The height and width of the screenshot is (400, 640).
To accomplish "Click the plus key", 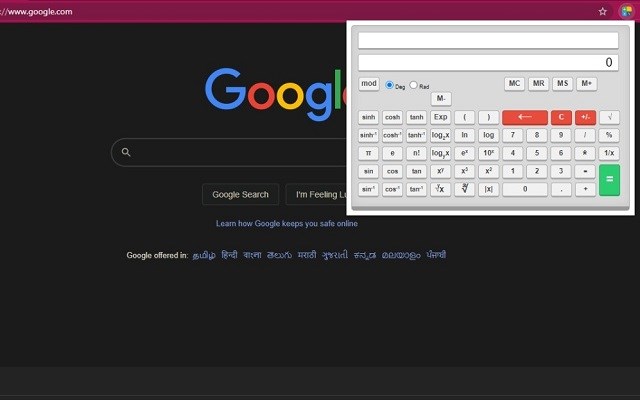I will pyautogui.click(x=585, y=189).
